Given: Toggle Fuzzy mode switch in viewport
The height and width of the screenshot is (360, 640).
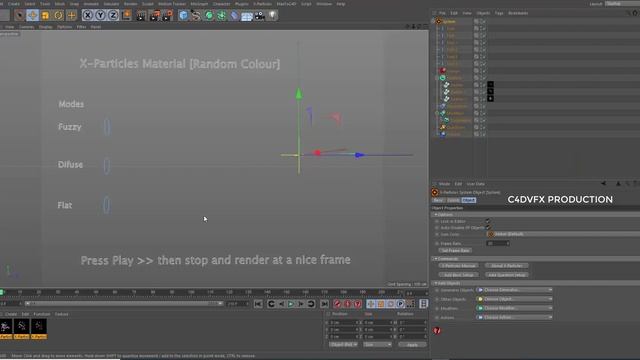Looking at the screenshot, I should coord(107,127).
